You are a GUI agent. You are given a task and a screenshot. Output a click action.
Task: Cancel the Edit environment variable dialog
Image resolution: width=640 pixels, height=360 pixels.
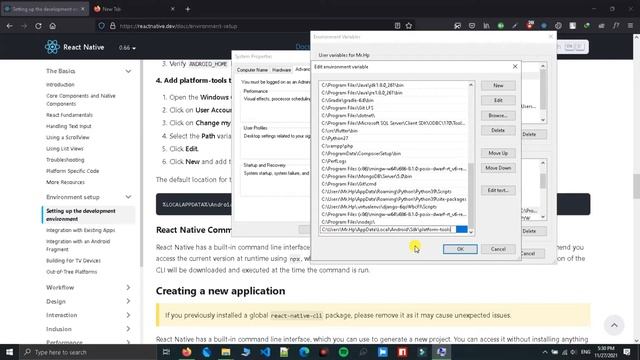tap(498, 249)
